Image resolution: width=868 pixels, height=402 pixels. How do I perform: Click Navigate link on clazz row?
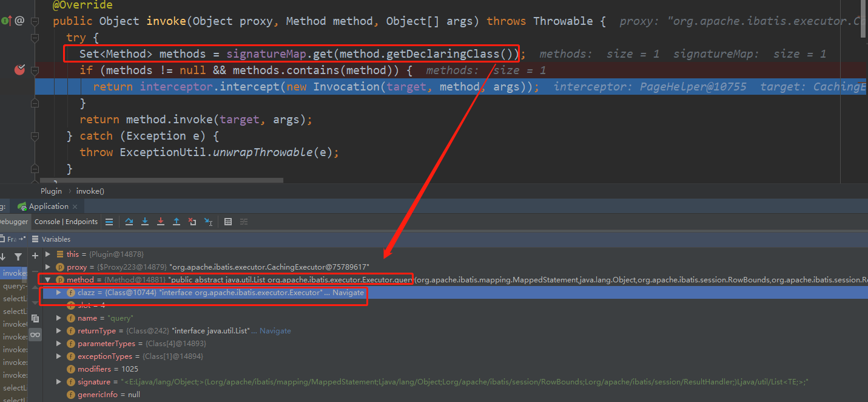348,292
